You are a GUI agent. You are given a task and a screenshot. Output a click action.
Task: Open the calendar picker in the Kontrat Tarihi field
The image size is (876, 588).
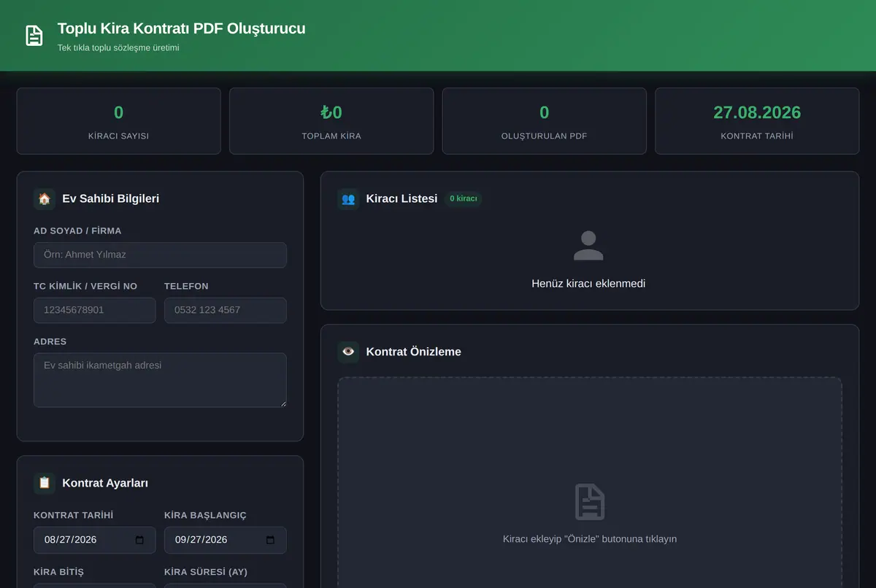139,540
